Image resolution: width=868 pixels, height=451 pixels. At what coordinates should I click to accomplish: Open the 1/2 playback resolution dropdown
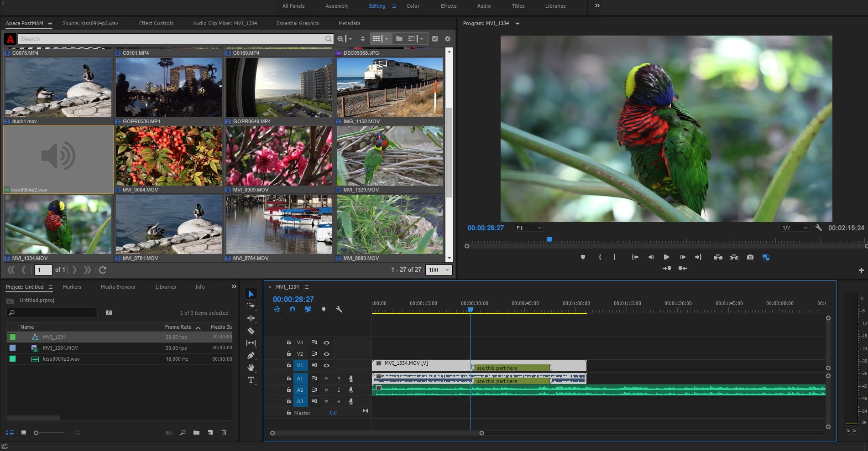click(794, 228)
